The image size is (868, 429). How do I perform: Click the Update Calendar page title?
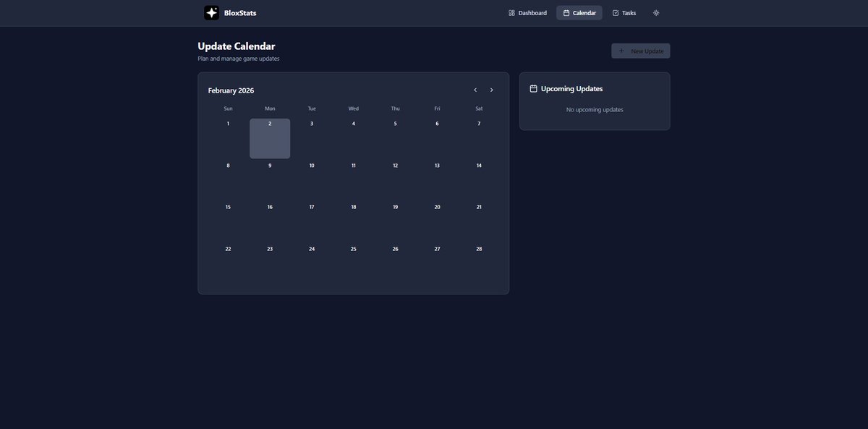[237, 46]
